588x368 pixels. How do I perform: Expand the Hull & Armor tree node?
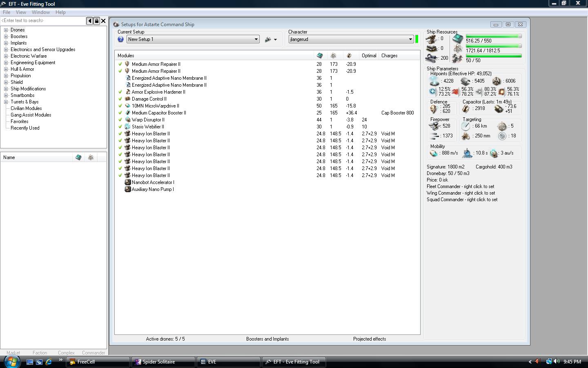(6, 69)
